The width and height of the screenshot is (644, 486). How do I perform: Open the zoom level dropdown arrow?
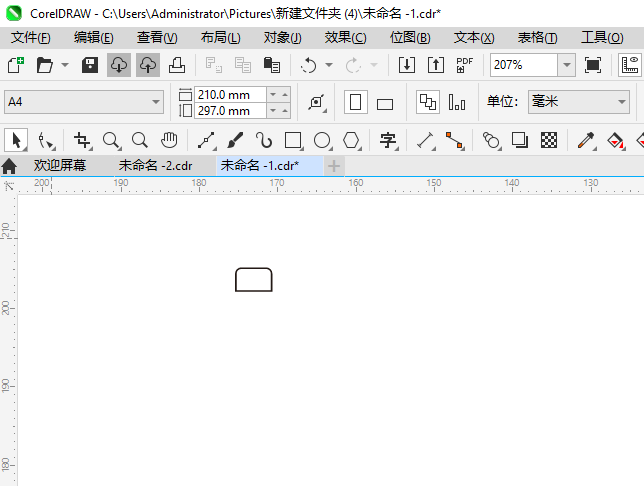click(567, 65)
